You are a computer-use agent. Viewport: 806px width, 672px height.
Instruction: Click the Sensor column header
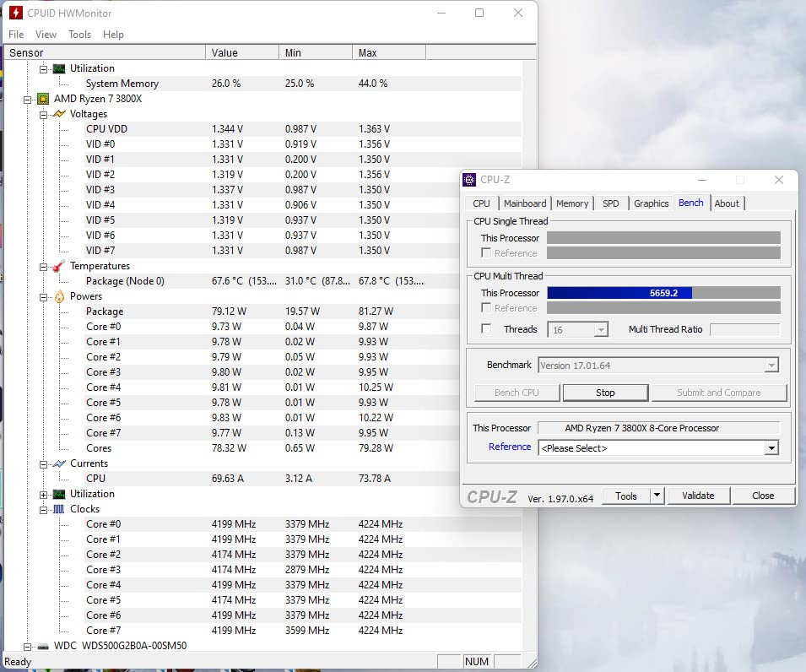click(x=105, y=52)
